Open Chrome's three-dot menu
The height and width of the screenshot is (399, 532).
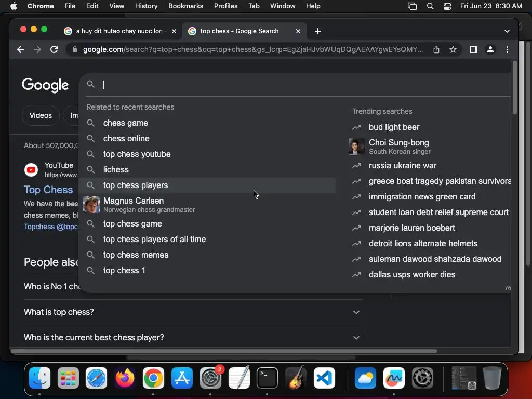pos(507,49)
